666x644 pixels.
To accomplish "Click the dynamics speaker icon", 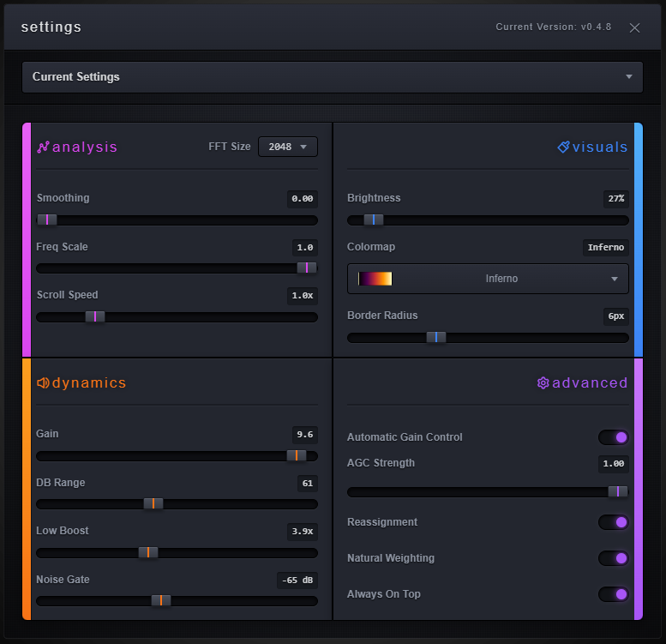I will (43, 383).
